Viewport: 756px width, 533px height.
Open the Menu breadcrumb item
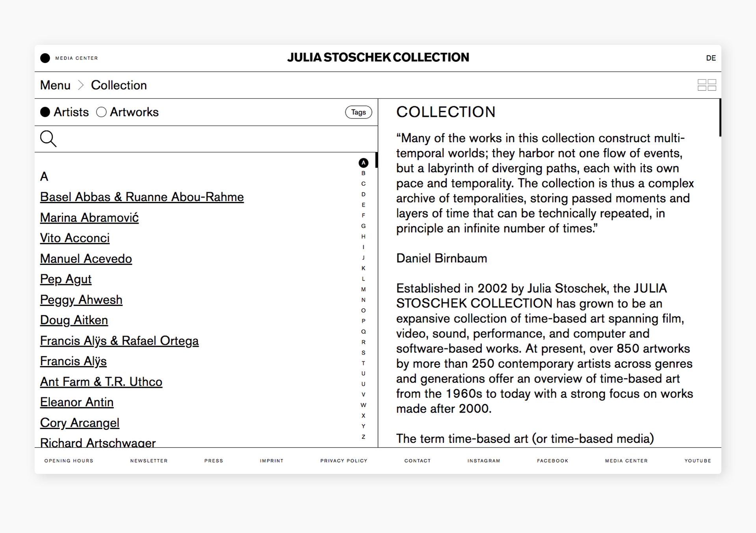coord(55,85)
